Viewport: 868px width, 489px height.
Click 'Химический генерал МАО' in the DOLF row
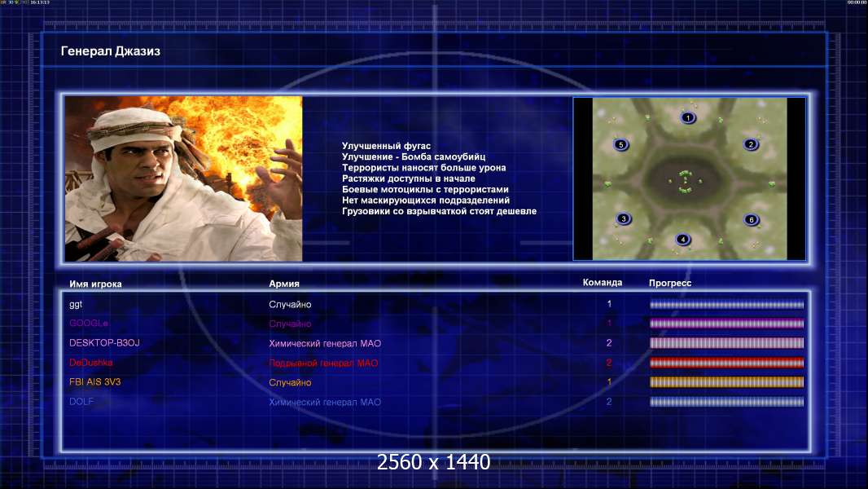pos(325,402)
